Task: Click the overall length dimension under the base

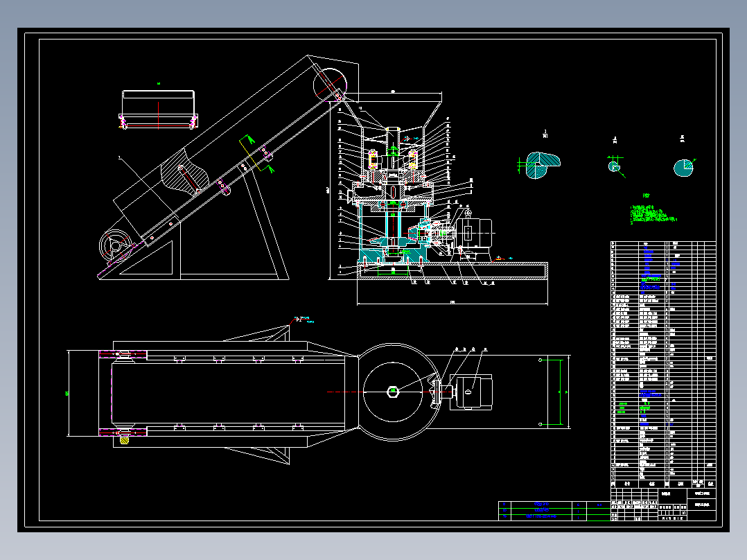Action: 452,303
